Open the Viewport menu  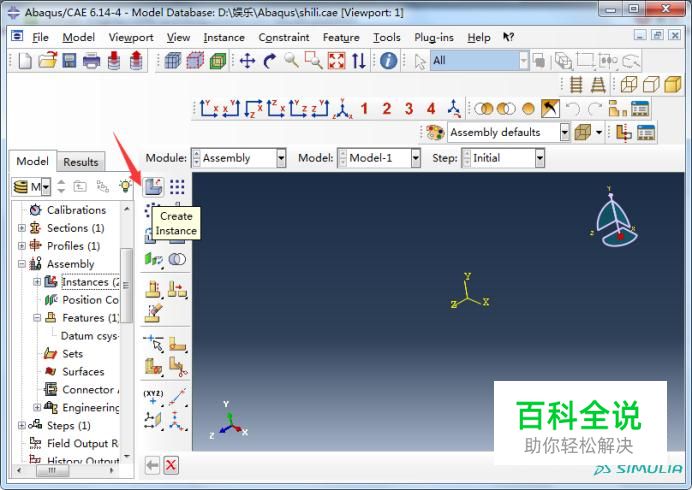(x=131, y=38)
